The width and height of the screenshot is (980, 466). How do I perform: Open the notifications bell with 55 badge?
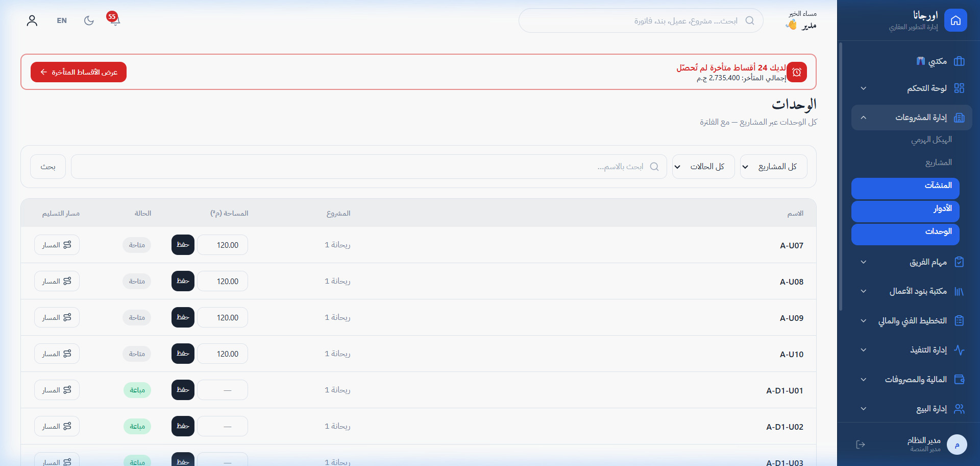coord(114,20)
